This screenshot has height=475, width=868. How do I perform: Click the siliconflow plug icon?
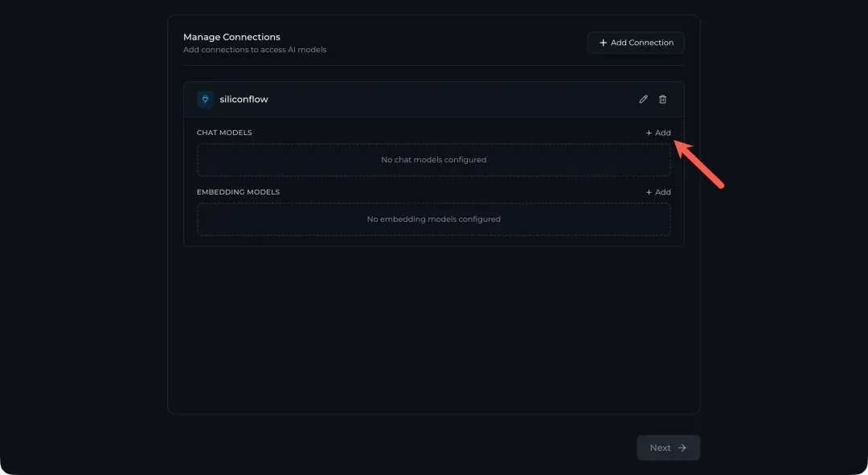205,100
